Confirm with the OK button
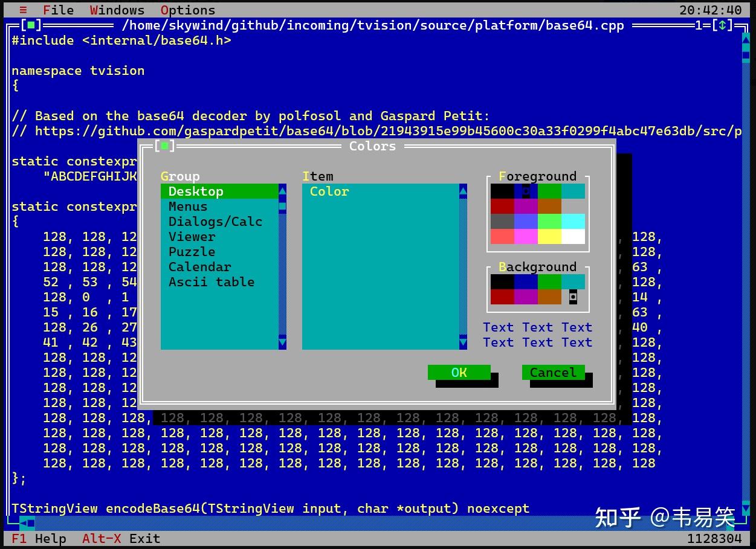 459,373
